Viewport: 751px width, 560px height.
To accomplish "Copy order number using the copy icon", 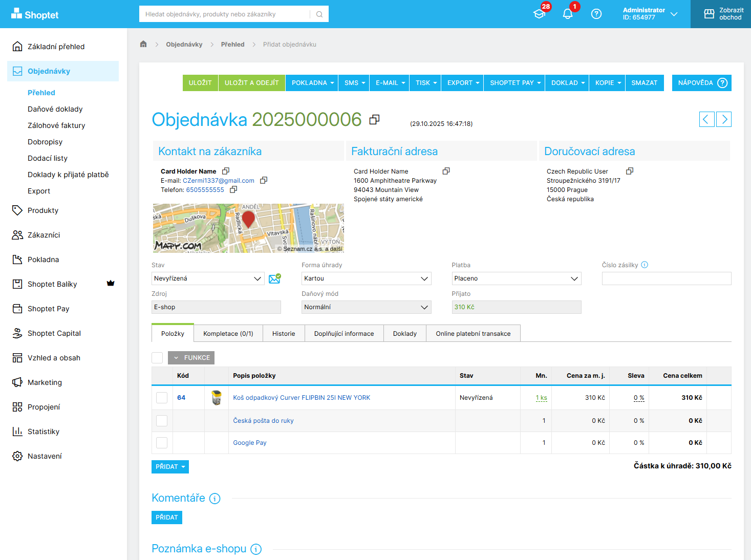I will (x=374, y=119).
